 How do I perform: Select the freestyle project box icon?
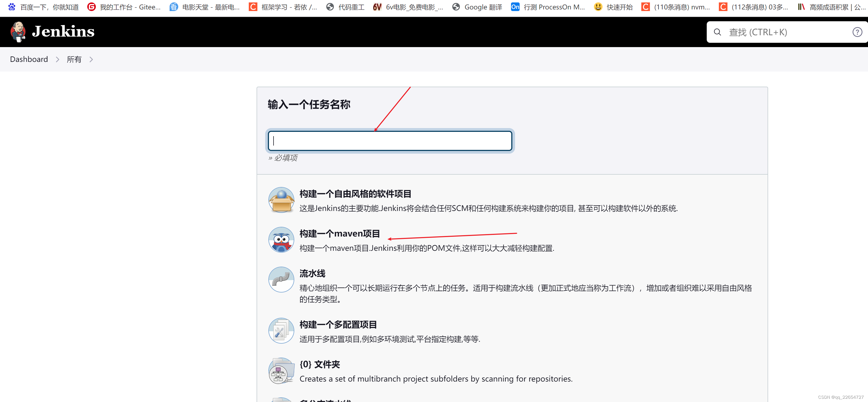click(x=281, y=200)
